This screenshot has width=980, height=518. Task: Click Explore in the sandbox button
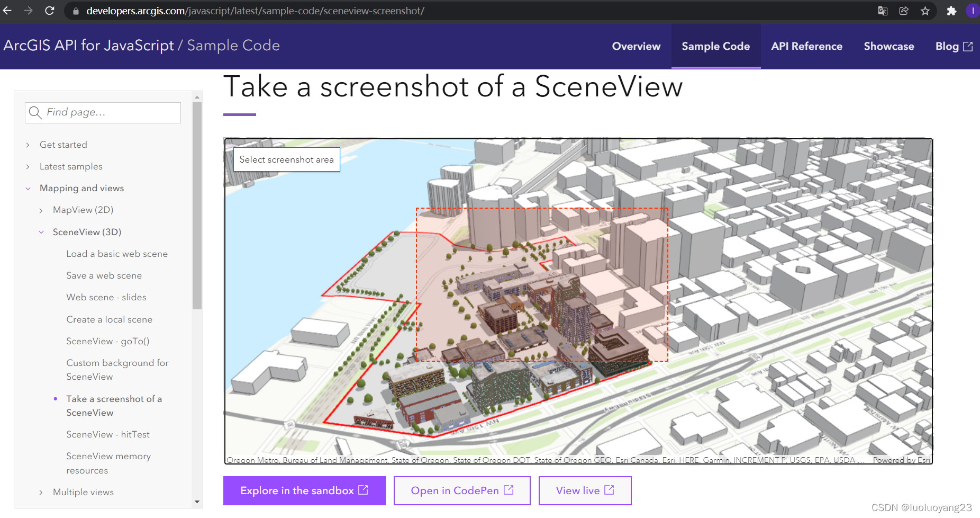tap(304, 490)
